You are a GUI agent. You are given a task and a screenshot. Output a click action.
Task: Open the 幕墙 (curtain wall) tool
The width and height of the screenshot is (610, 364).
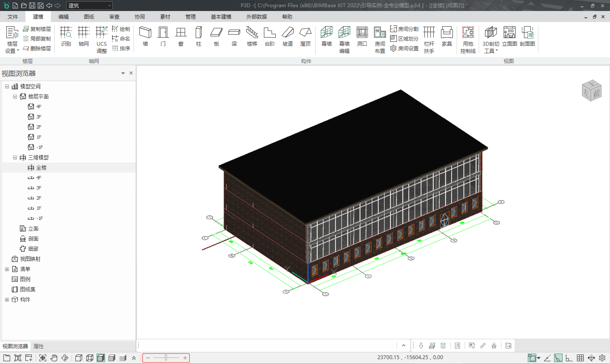click(x=326, y=36)
